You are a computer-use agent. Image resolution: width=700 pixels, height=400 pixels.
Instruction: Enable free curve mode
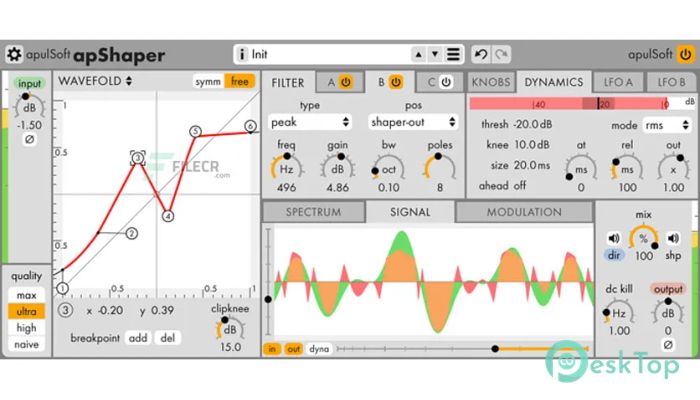pyautogui.click(x=240, y=82)
